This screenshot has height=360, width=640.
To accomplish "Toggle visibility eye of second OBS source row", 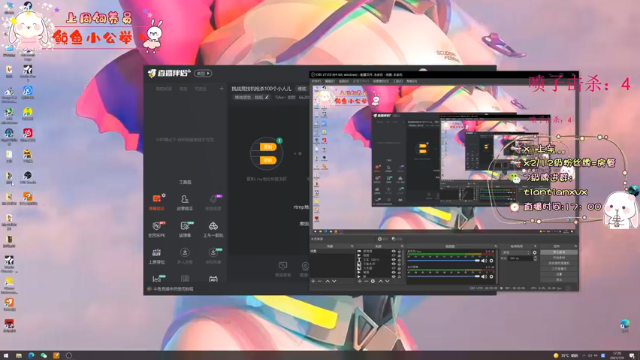I will coord(394,255).
